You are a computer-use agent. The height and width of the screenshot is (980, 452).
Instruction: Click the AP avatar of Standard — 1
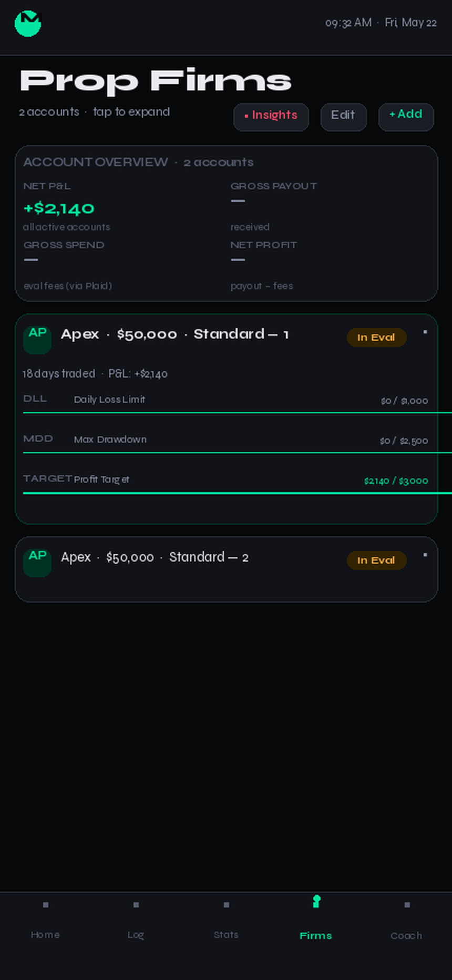[37, 340]
